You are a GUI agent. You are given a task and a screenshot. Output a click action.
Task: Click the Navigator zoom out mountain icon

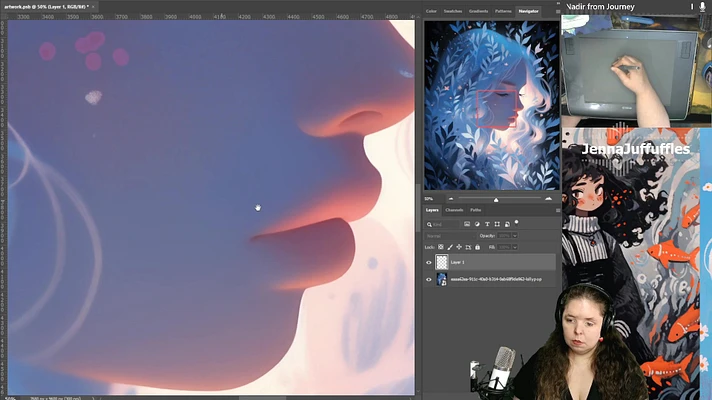coord(450,199)
